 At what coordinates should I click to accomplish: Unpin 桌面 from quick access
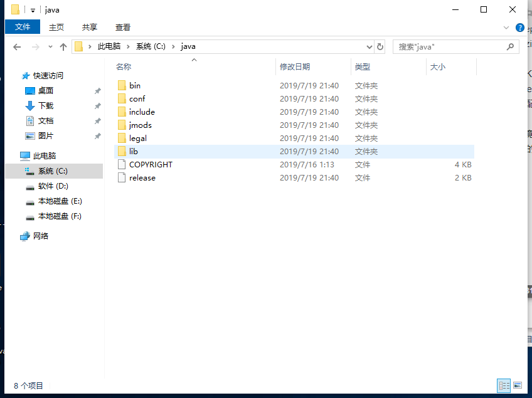click(x=97, y=91)
